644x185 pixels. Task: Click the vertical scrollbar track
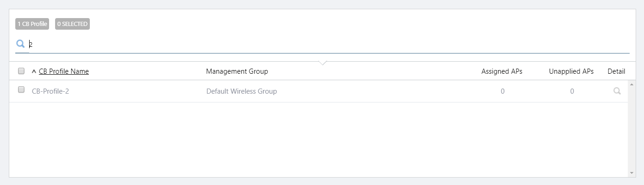pyautogui.click(x=631, y=129)
